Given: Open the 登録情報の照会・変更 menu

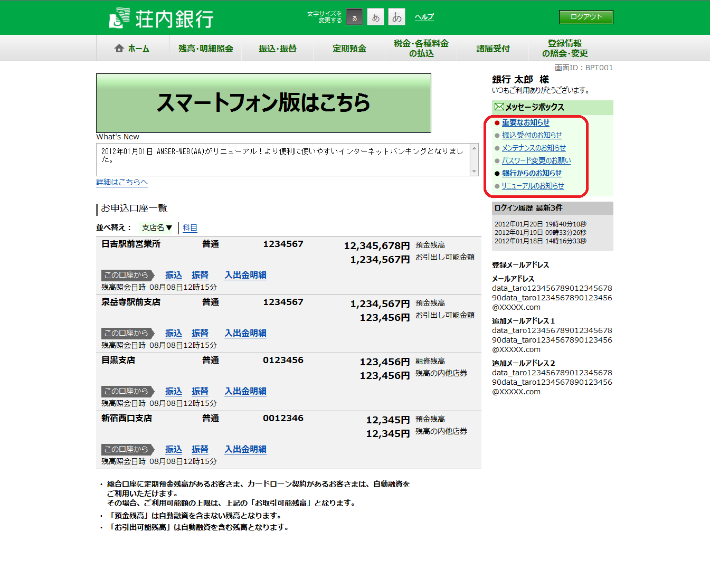Looking at the screenshot, I should [x=565, y=49].
